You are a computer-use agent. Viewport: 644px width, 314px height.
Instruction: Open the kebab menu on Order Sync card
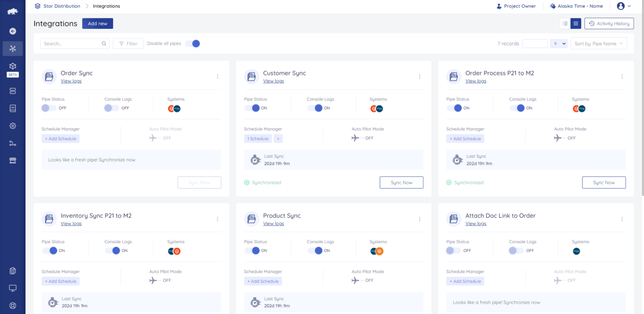click(x=218, y=77)
